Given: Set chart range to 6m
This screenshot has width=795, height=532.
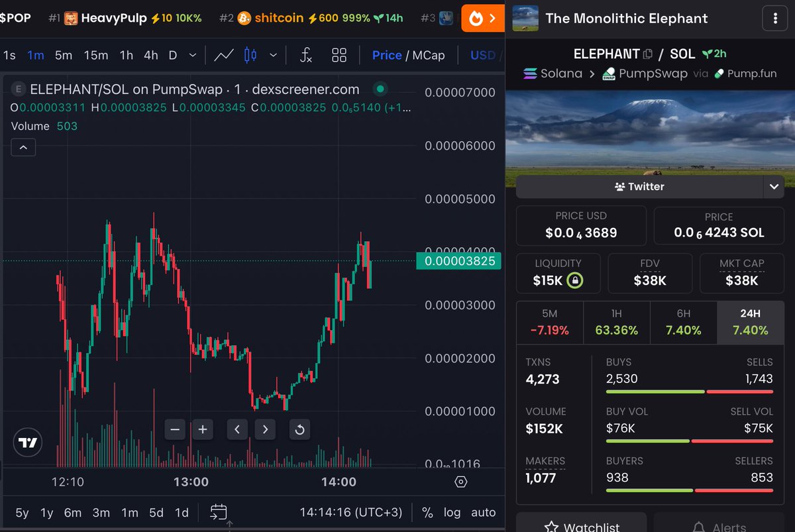Looking at the screenshot, I should [73, 512].
